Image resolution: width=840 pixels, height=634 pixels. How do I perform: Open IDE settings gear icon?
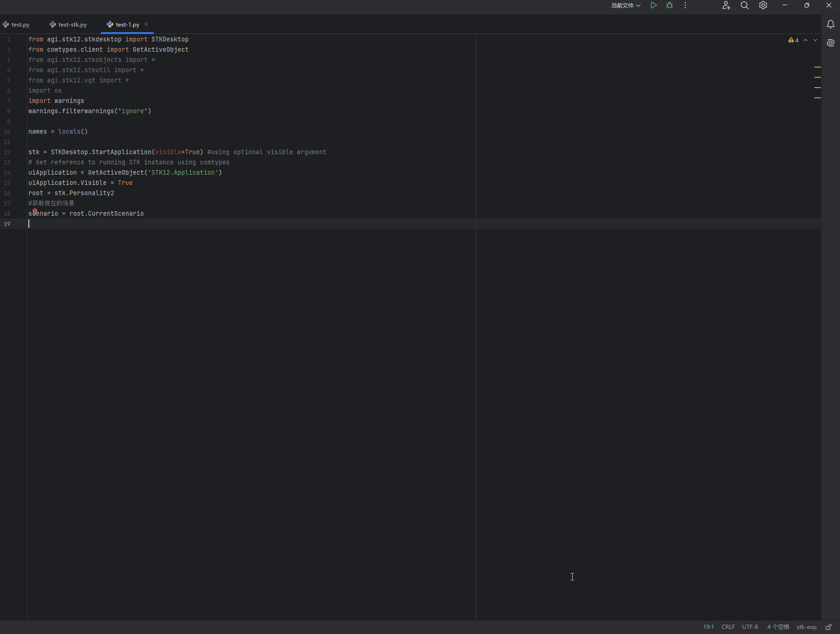[763, 6]
